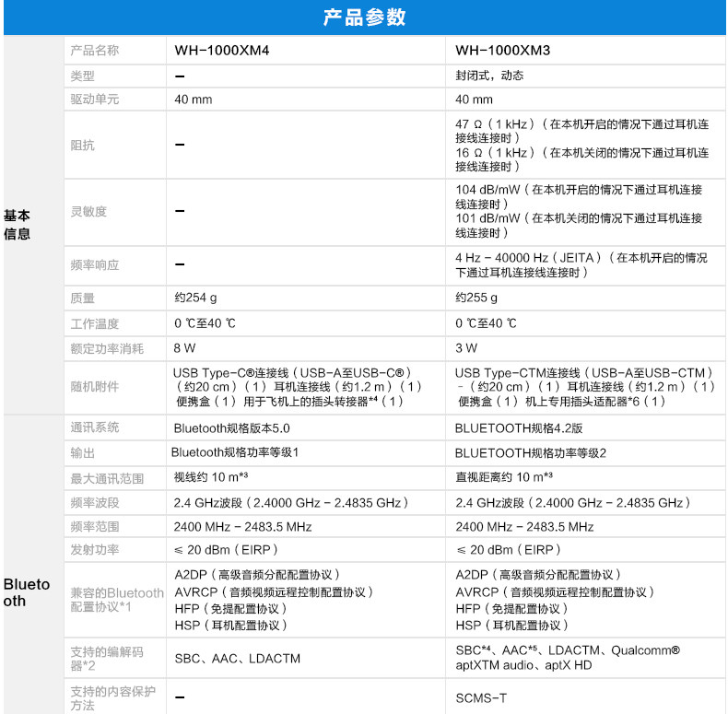Click the 频率范围 row label
This screenshot has width=728, height=714.
(95, 526)
